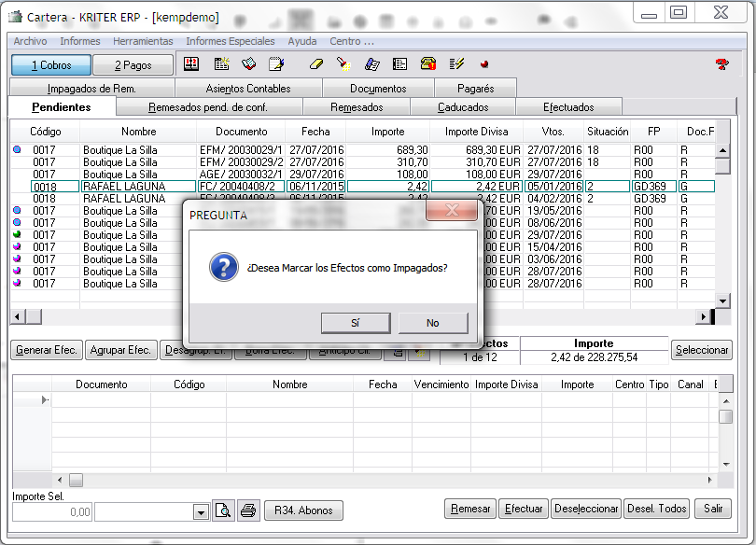Click the R34. Abonos button
Viewport: 756px width, 545px height.
(303, 510)
